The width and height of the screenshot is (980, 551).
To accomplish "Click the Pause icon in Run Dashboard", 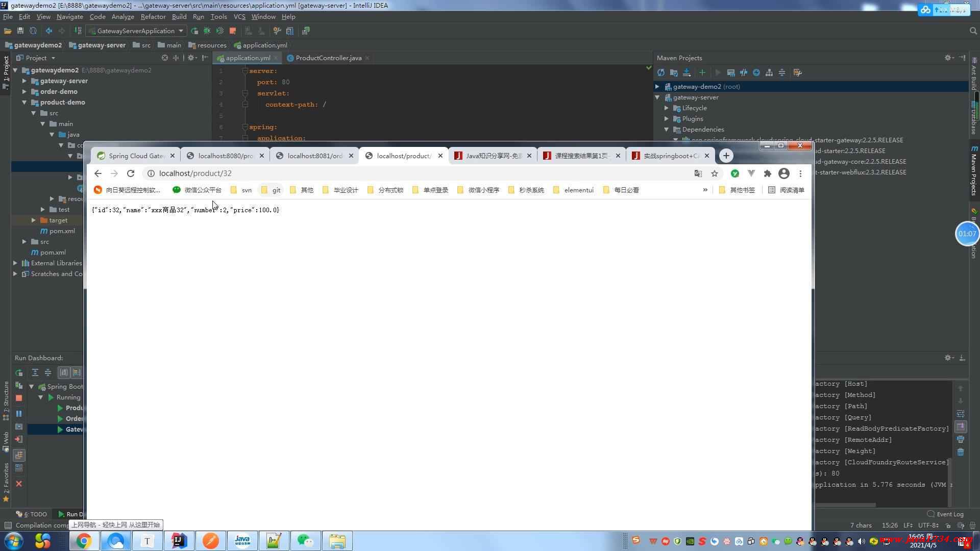I will pos(19,414).
